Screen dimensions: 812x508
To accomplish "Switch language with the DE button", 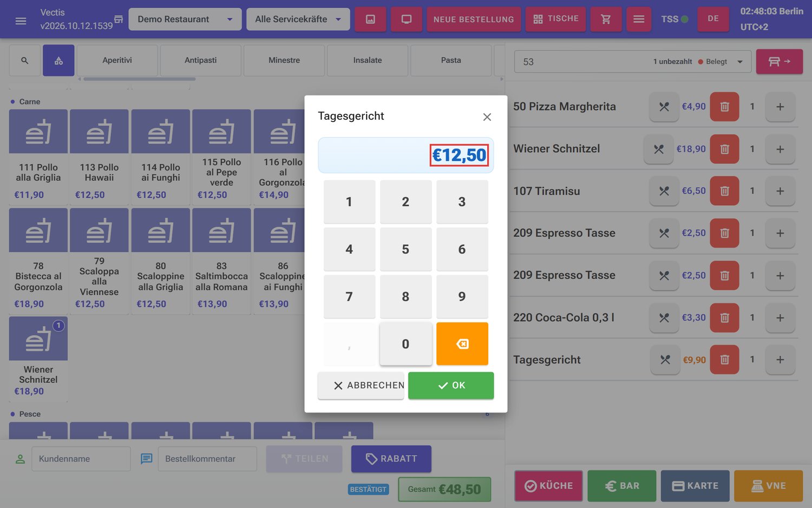I will pos(713,19).
